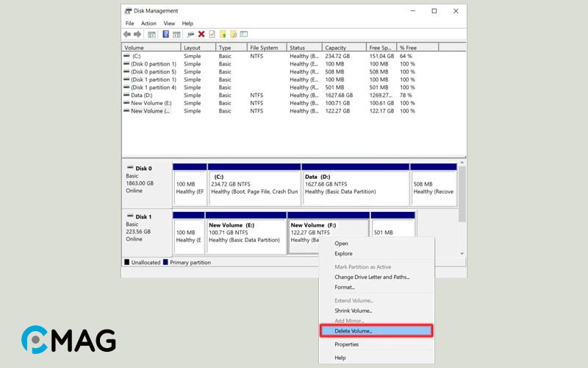The height and width of the screenshot is (368, 588).
Task: Open the View menu
Action: 169,24
